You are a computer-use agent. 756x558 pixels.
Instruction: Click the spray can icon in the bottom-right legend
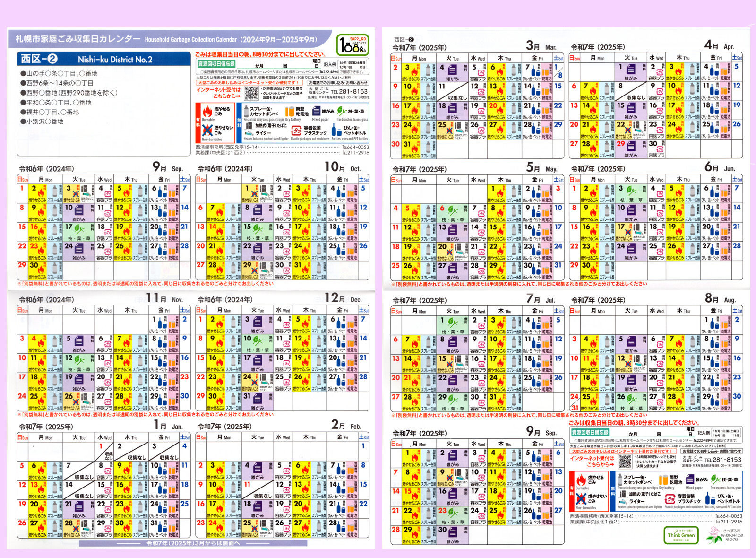coord(619,479)
